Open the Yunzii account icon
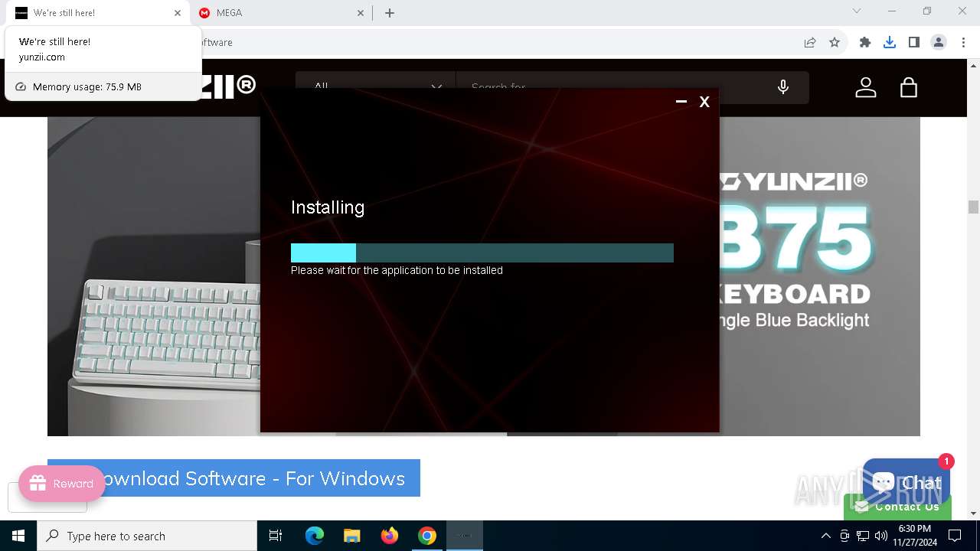The height and width of the screenshot is (551, 980). pyautogui.click(x=866, y=87)
